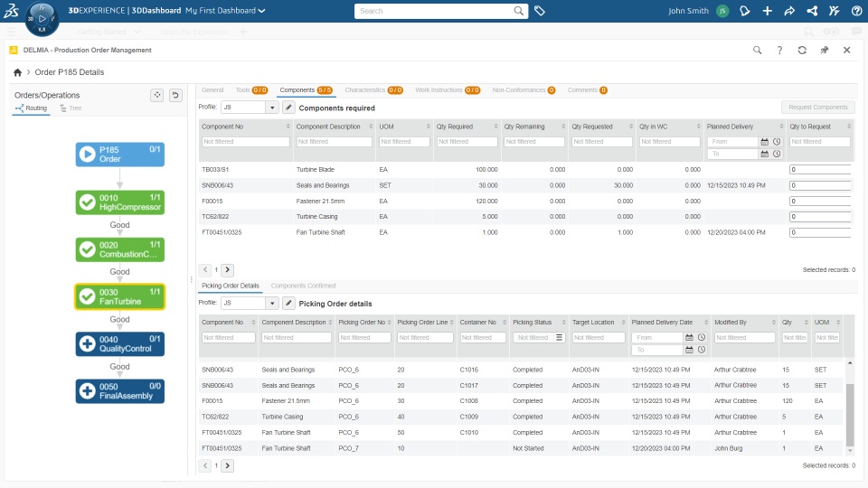Switch to the Tools tab
868x488 pixels.
click(251, 90)
